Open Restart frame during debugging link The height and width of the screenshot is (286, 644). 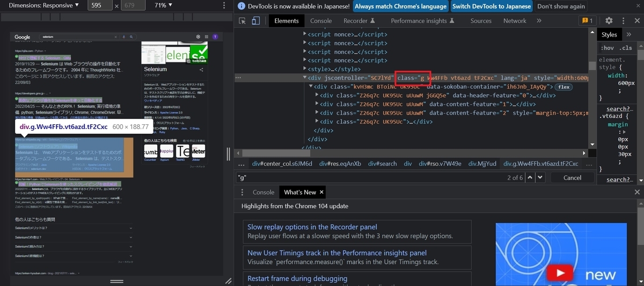(297, 278)
